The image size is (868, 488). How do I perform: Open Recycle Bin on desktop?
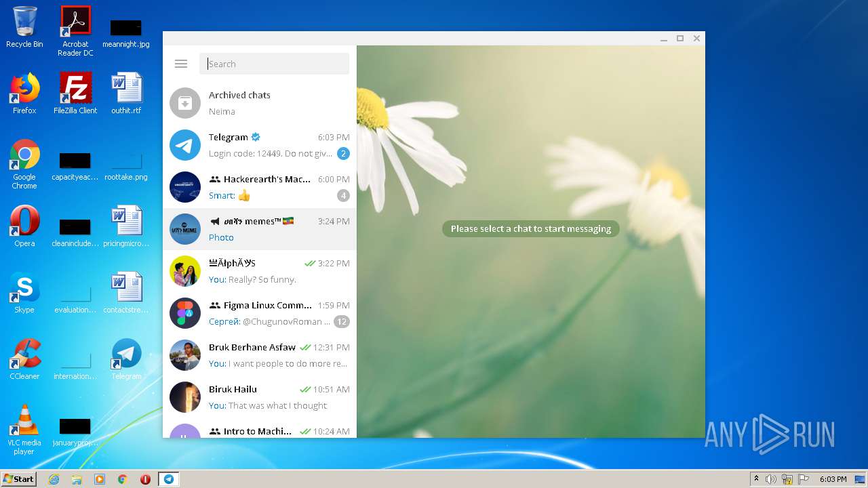pos(24,27)
